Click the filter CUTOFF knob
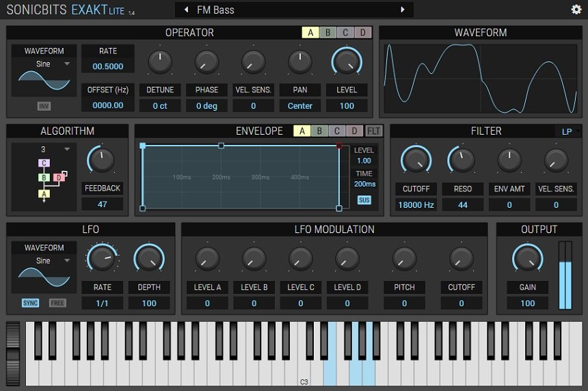Image resolution: width=588 pixels, height=391 pixels. tap(416, 161)
